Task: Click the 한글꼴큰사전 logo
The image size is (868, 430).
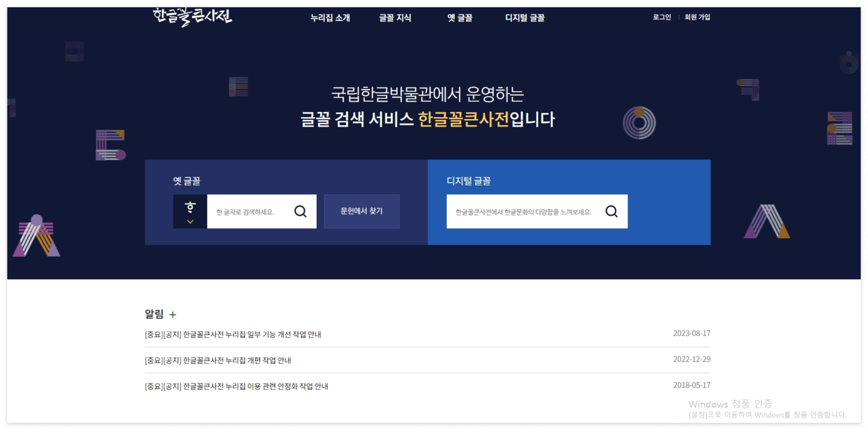Action: point(192,17)
